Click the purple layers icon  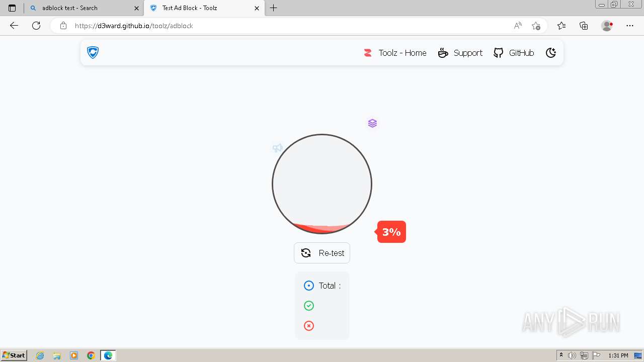tap(372, 123)
